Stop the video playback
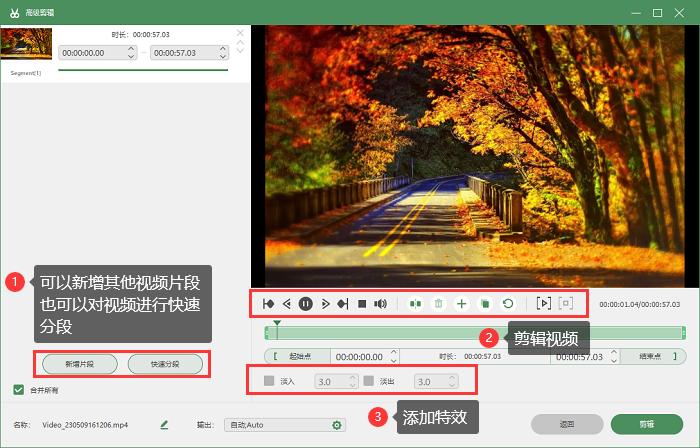 362,304
